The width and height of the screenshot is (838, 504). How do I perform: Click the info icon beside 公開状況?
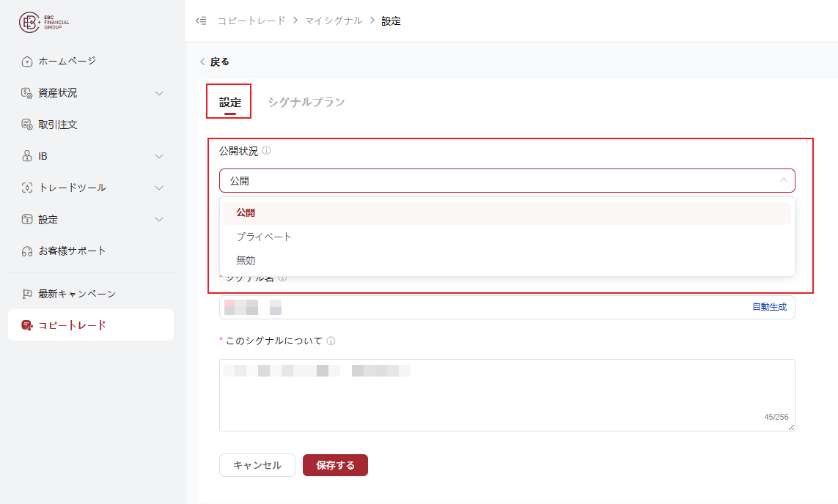266,151
